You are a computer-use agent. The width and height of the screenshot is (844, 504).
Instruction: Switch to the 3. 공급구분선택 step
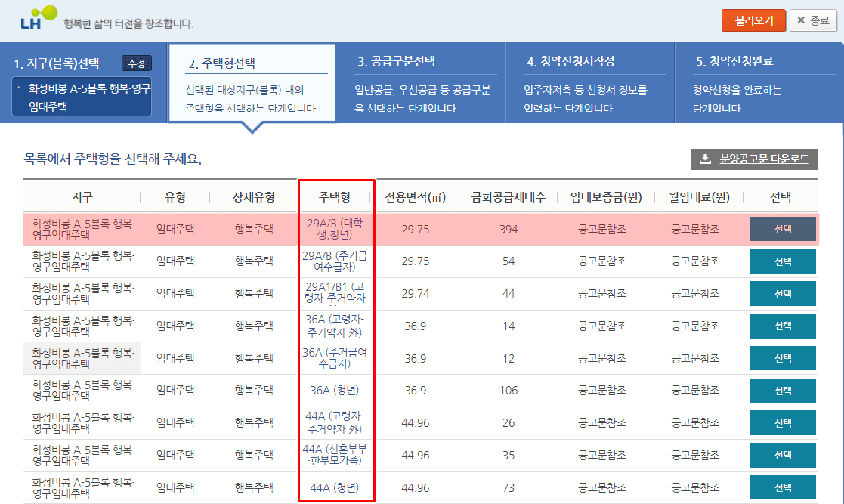pyautogui.click(x=397, y=62)
